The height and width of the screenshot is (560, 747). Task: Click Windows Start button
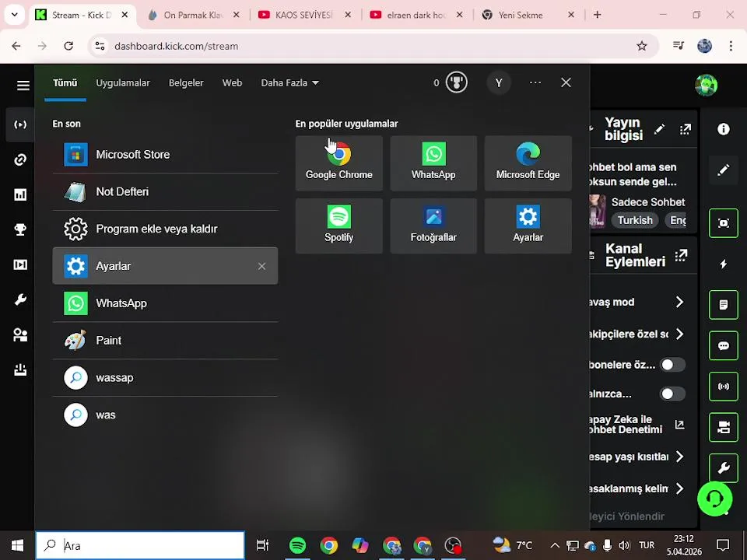click(17, 545)
